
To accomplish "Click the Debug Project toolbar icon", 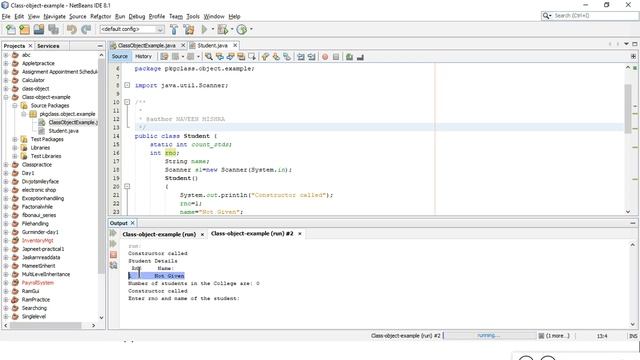I will pos(222,29).
